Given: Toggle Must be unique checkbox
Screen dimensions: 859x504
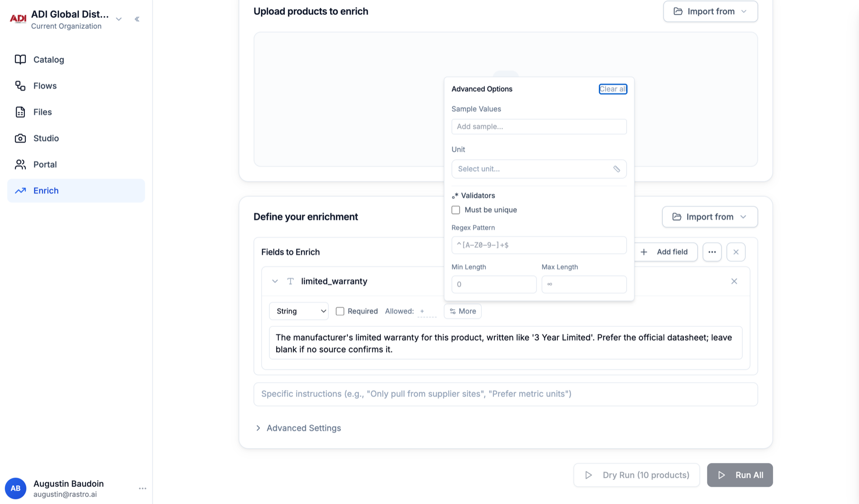Looking at the screenshot, I should (456, 210).
